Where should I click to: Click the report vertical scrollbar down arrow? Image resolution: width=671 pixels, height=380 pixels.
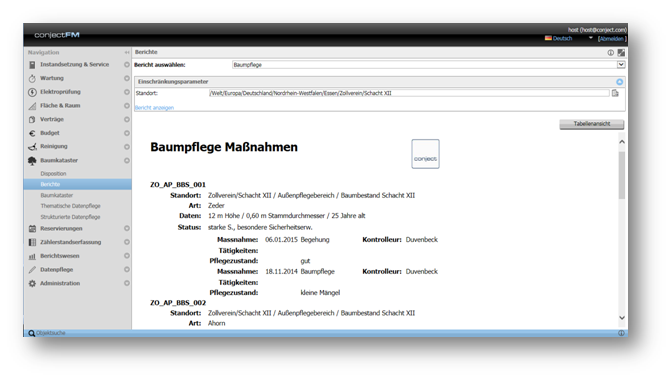tap(622, 318)
